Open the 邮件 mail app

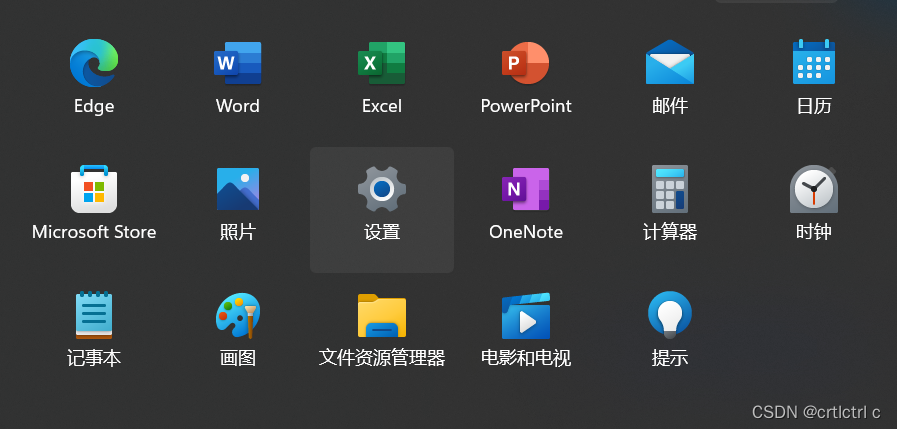[669, 62]
